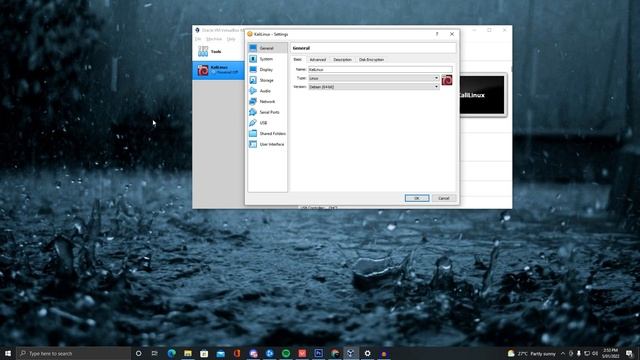
Task: Open File Explorer from the taskbar
Action: (x=188, y=353)
